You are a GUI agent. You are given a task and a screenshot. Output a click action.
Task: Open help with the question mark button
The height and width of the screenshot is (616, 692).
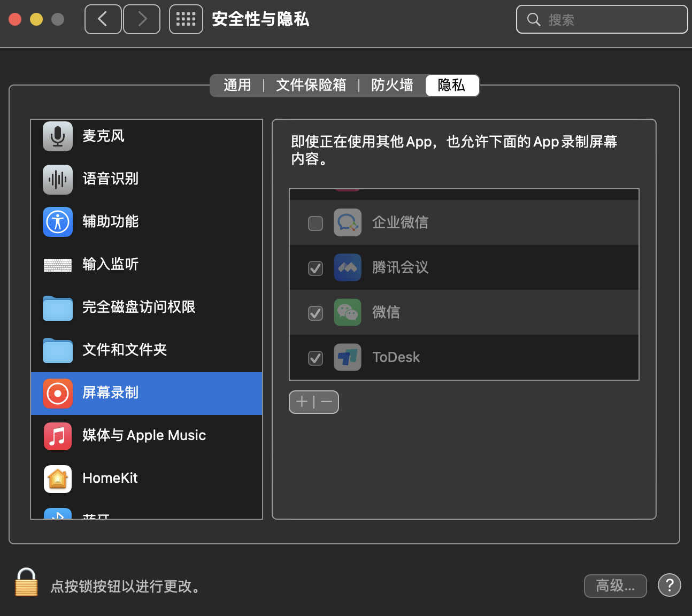point(670,585)
